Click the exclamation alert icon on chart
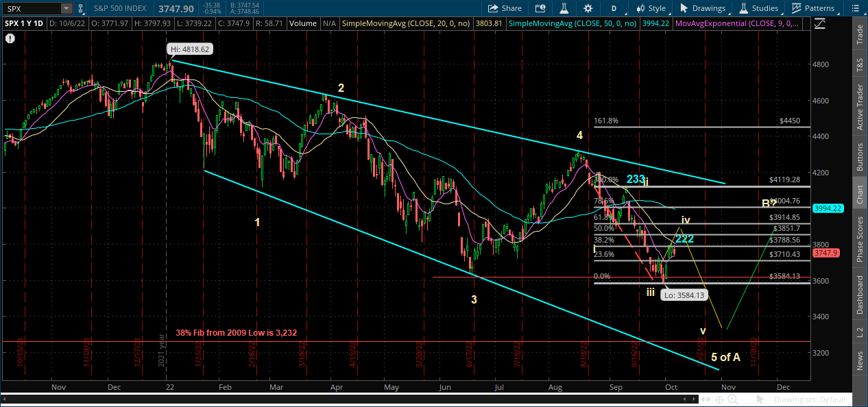 (x=10, y=38)
